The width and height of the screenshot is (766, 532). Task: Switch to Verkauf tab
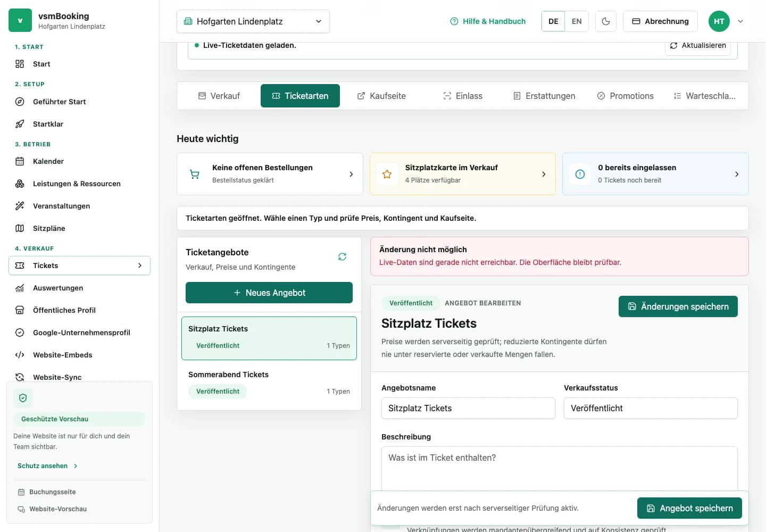click(x=219, y=96)
